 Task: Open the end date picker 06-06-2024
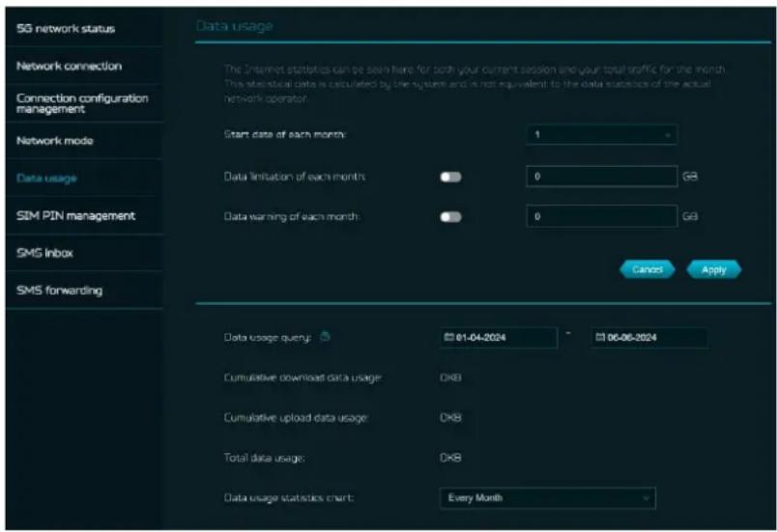click(649, 338)
